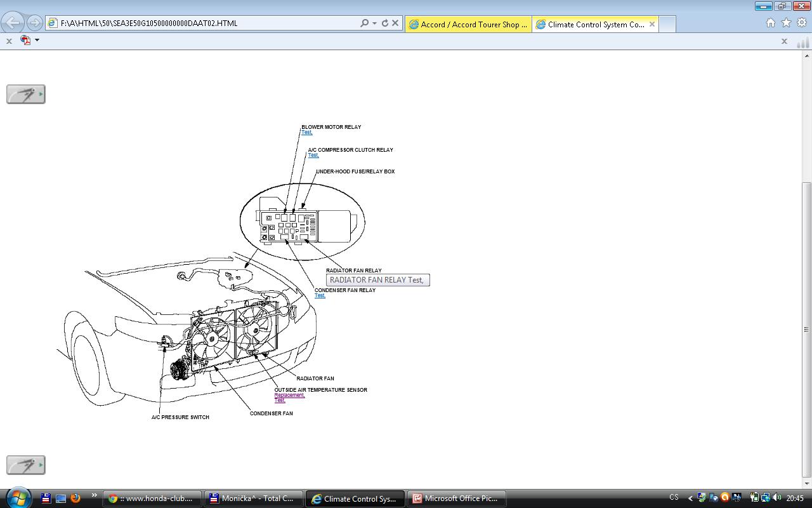Expand the search dropdown arrow in address bar
812x508 pixels.
374,23
